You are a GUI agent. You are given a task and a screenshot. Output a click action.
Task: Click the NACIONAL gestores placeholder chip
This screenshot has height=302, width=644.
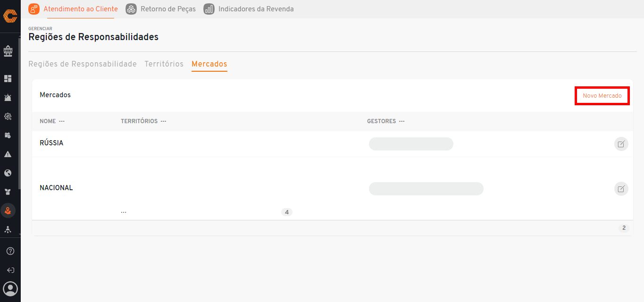(426, 189)
